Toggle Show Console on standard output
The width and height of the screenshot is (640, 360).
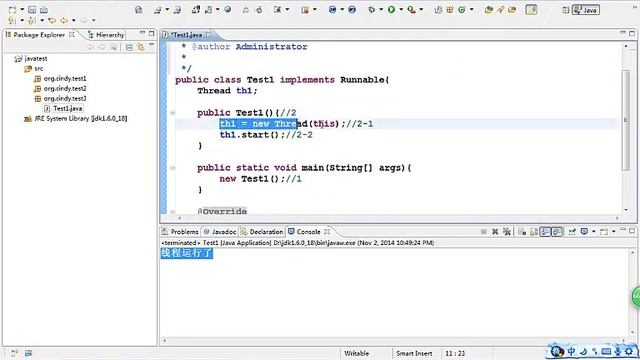click(545, 232)
